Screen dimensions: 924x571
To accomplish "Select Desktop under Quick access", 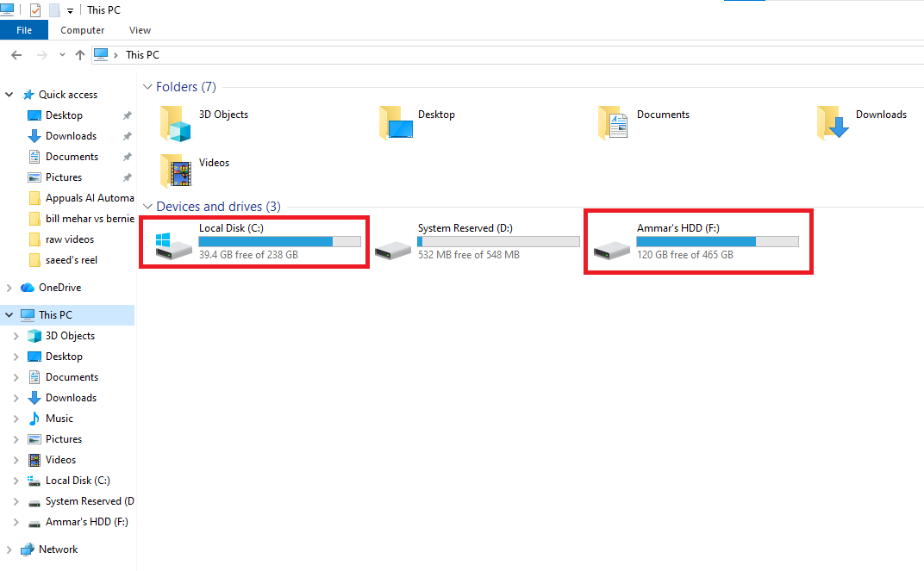I will tap(64, 115).
